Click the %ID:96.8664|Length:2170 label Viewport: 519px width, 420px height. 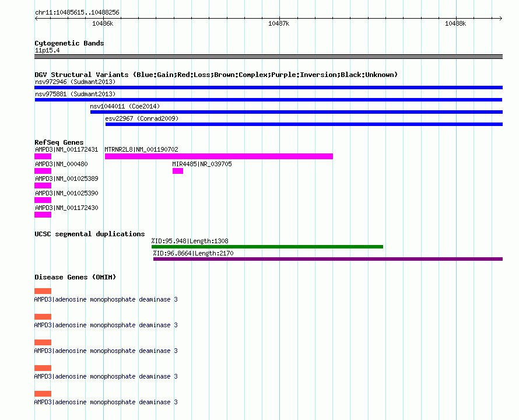(193, 253)
